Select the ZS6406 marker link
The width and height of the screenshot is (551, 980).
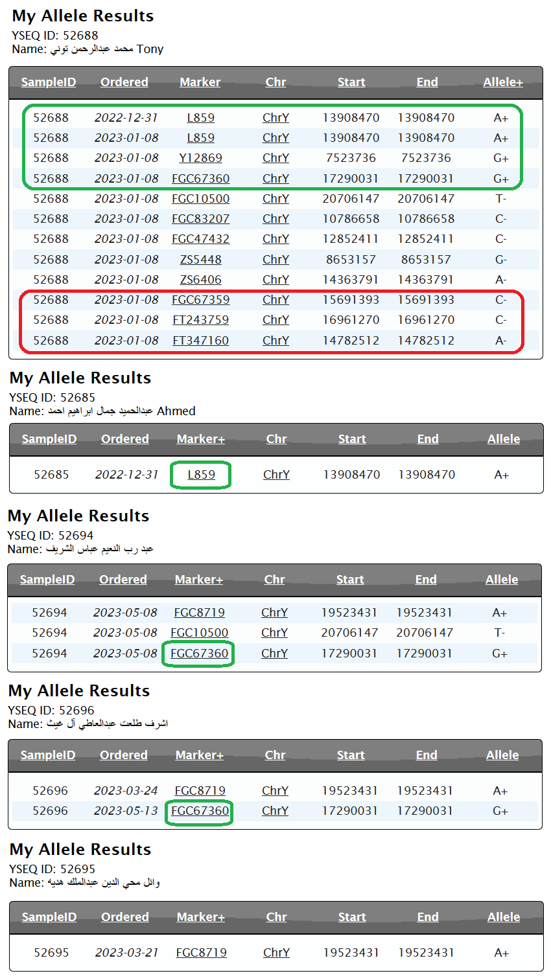pos(200,280)
